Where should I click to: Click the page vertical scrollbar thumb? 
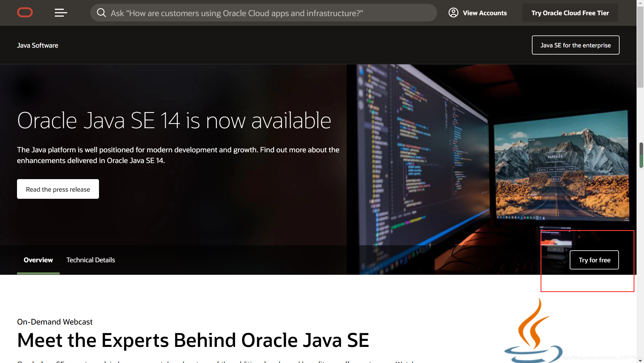tap(640, 48)
